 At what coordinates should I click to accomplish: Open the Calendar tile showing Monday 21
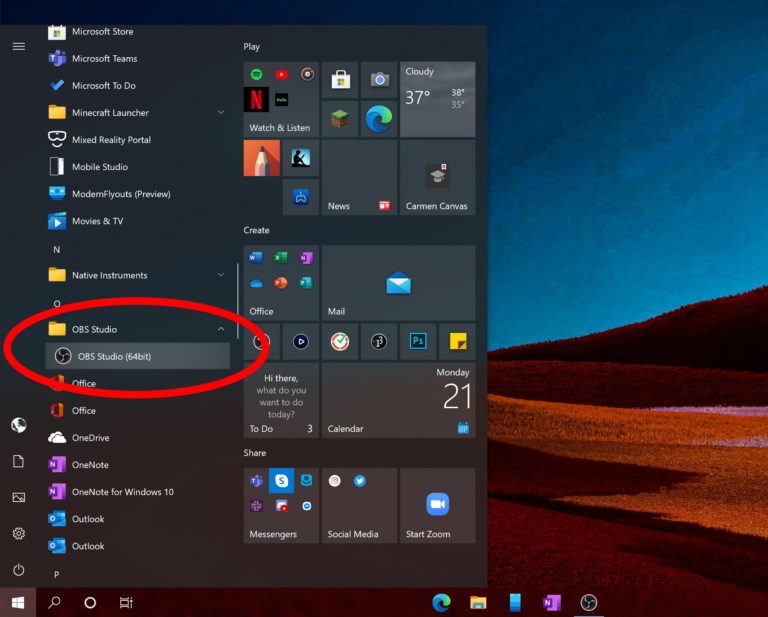(398, 401)
